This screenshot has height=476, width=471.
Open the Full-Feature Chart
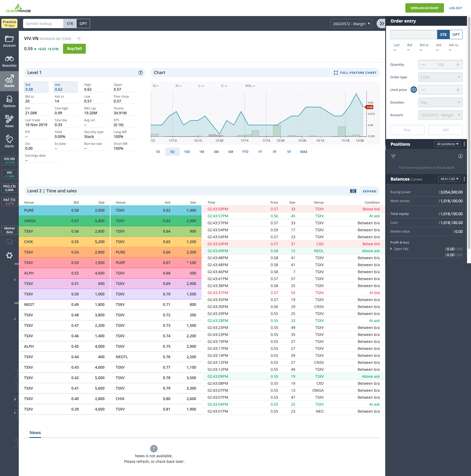pyautogui.click(x=355, y=73)
